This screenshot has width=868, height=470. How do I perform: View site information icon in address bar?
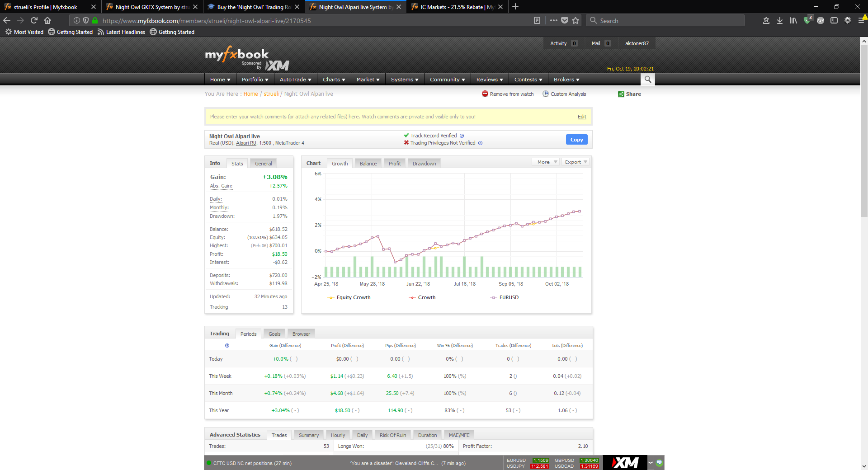[77, 20]
